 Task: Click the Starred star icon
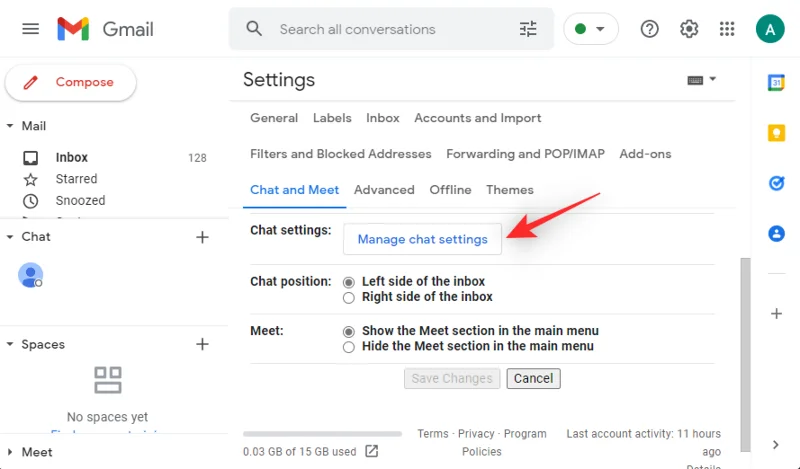click(x=31, y=179)
